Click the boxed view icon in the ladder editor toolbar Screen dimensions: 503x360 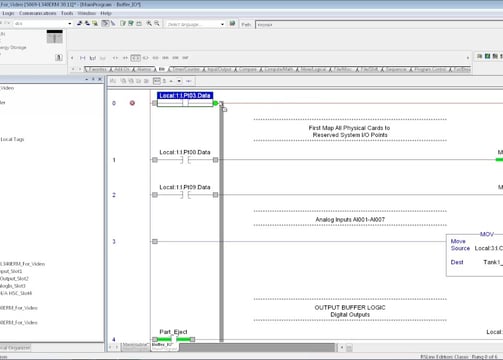pos(156,81)
